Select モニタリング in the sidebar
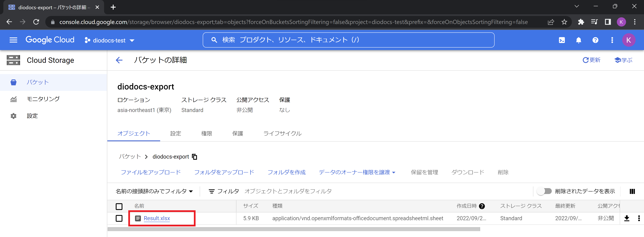The image size is (644, 237). [53, 99]
